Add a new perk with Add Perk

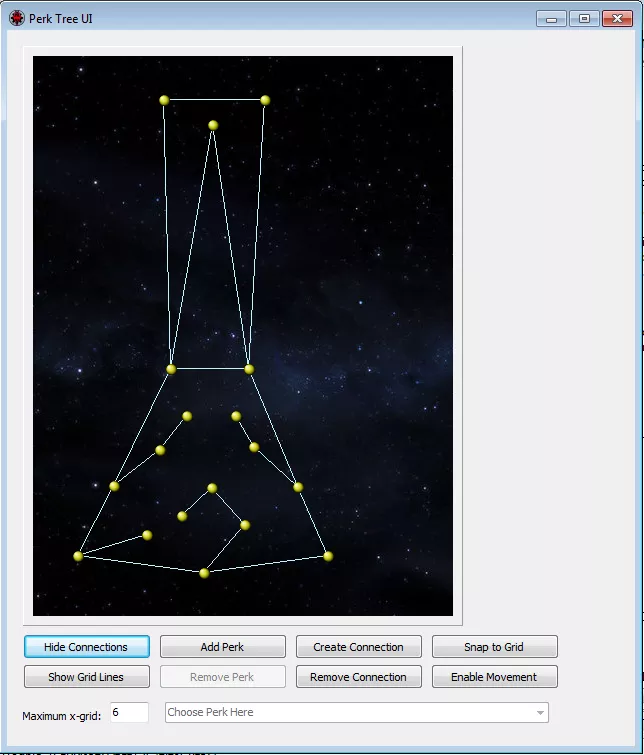[x=223, y=647]
